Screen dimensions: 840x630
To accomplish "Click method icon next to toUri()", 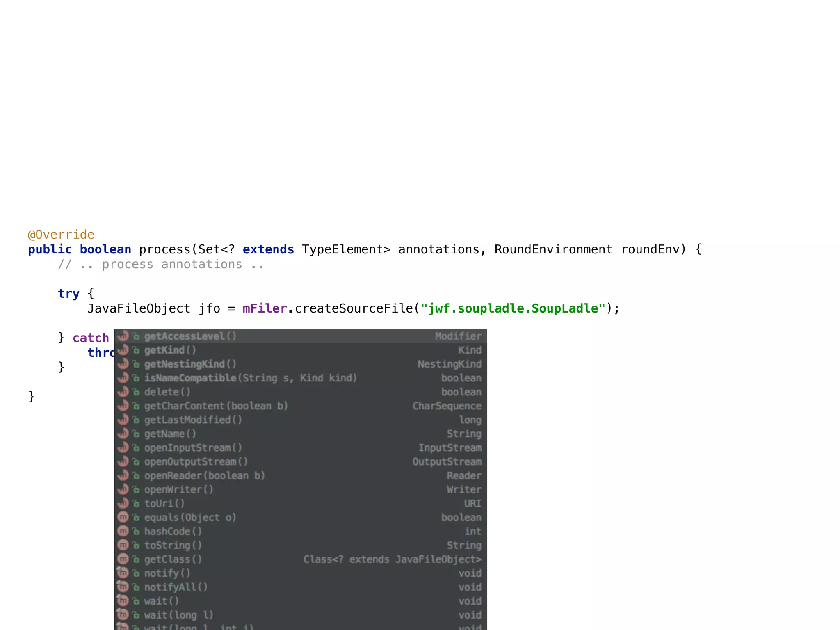I will (123, 503).
